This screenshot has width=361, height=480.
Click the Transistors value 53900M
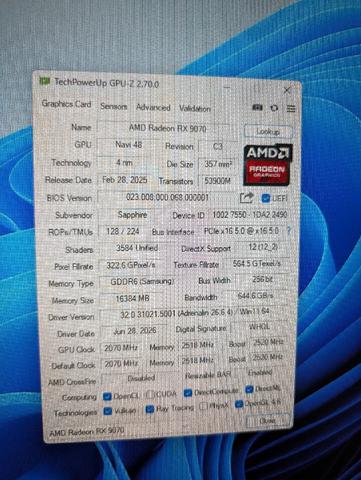pyautogui.click(x=218, y=181)
